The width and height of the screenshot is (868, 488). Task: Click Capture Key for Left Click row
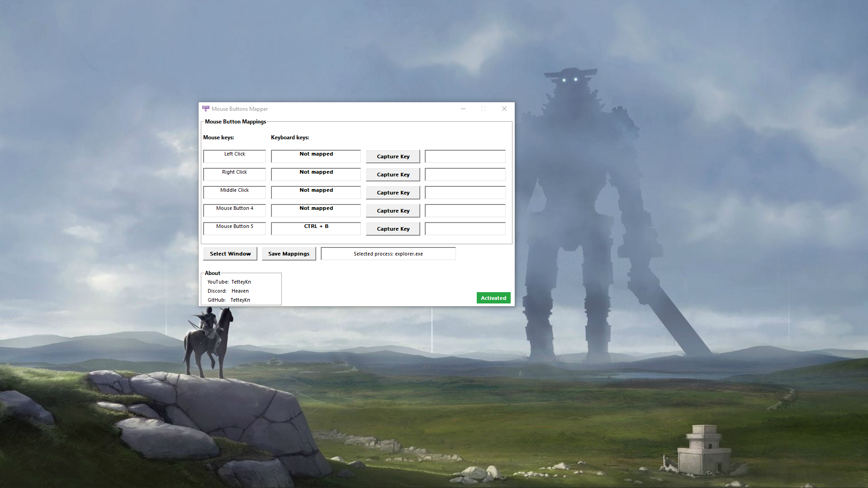click(x=393, y=156)
